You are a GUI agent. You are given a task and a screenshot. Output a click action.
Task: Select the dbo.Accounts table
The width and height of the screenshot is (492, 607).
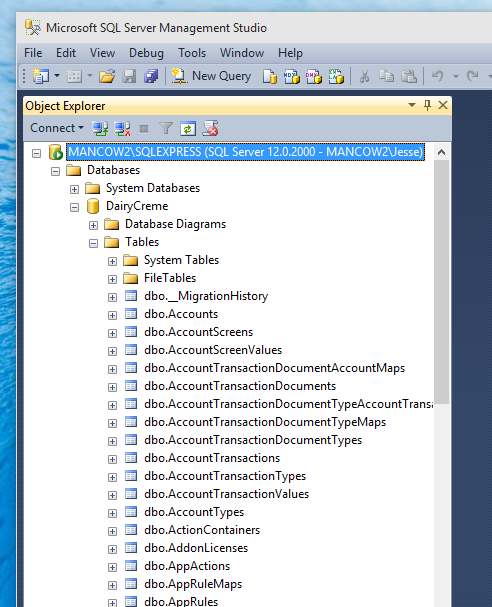[181, 314]
